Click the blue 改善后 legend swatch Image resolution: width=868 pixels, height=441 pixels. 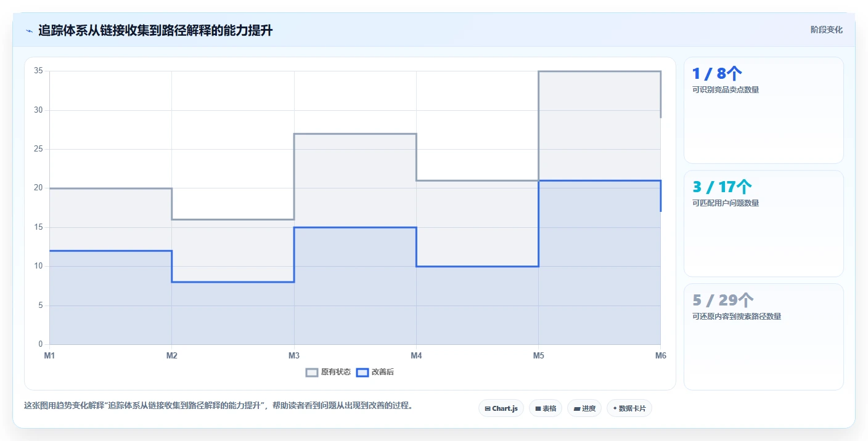click(x=362, y=372)
